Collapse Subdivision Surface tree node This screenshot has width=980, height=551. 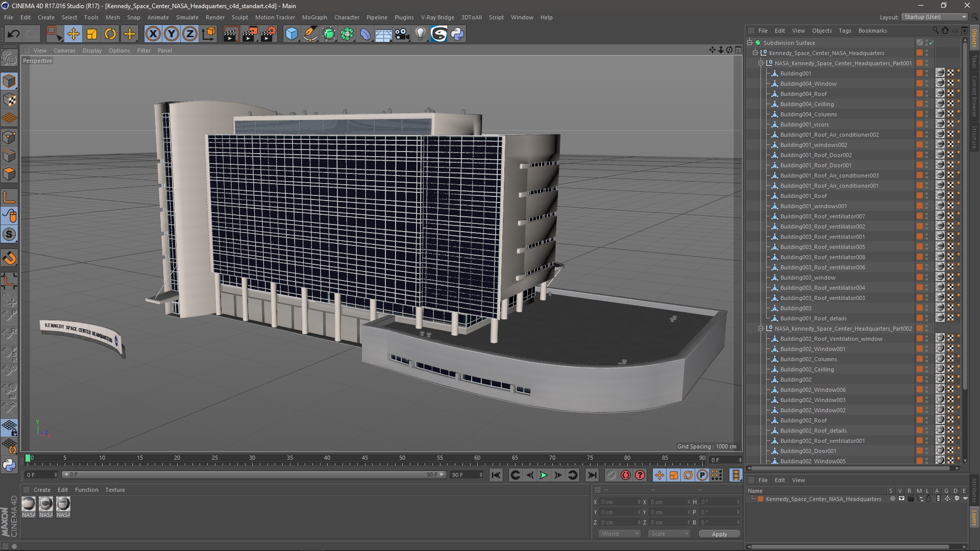point(750,43)
